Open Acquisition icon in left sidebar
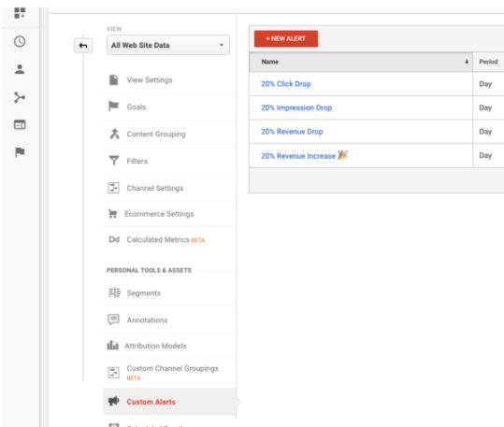The height and width of the screenshot is (427, 504). (x=20, y=97)
